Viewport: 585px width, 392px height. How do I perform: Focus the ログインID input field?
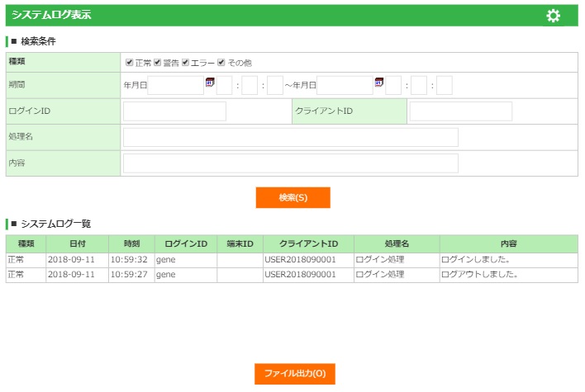click(x=174, y=111)
